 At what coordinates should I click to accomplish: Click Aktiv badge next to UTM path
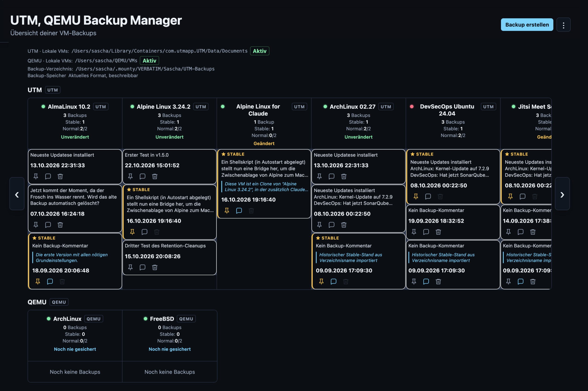(260, 51)
